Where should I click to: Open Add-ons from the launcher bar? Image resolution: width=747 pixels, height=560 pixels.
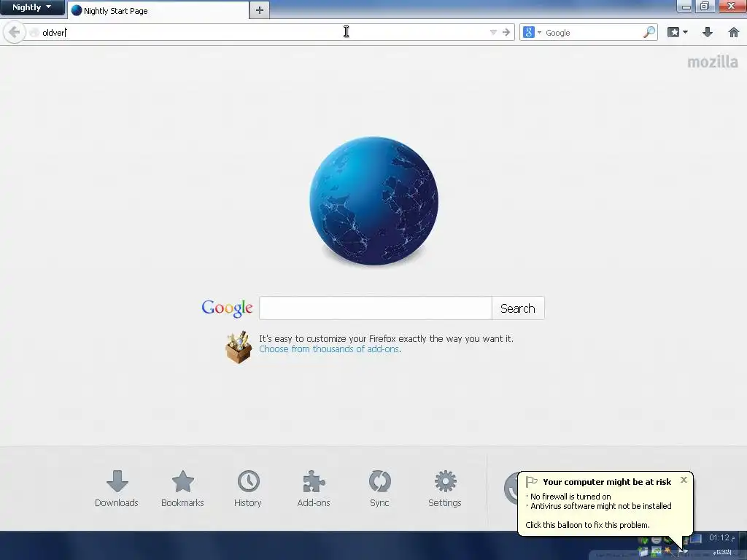click(314, 488)
